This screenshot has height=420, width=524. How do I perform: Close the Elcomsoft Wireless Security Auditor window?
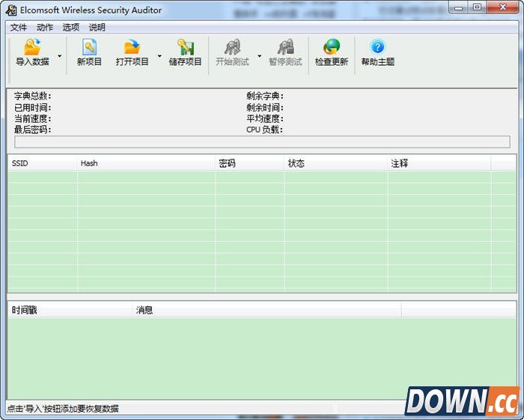point(502,7)
